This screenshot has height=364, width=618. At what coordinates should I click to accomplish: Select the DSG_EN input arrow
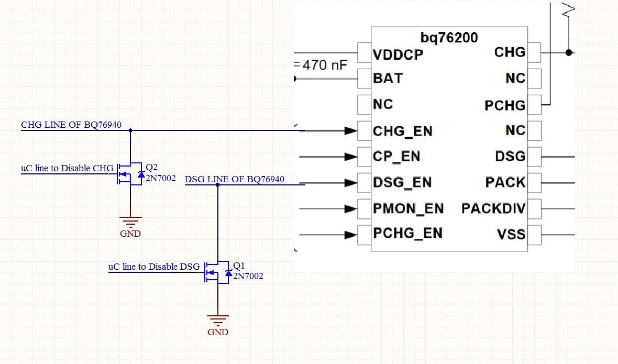pos(350,183)
